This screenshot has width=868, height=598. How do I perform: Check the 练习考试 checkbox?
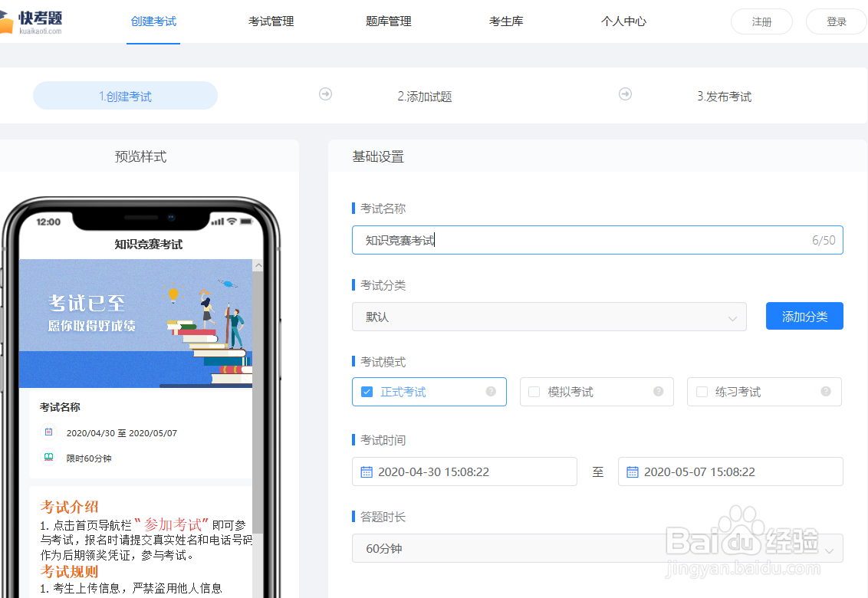pyautogui.click(x=702, y=392)
